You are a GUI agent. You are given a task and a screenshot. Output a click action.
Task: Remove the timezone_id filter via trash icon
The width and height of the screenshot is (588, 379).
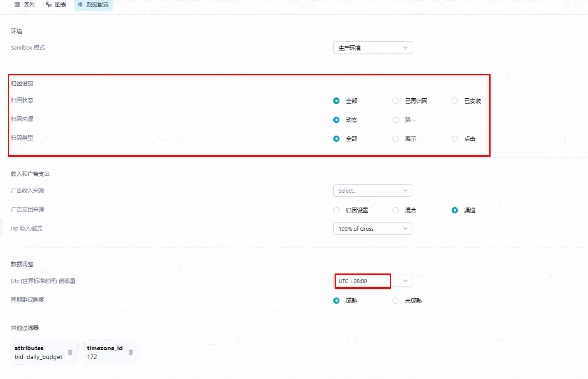point(131,352)
